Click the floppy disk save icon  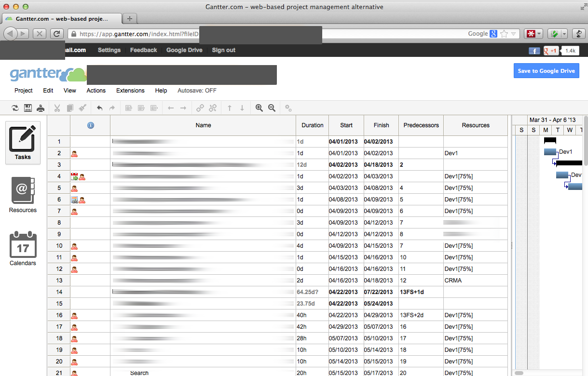coord(28,108)
